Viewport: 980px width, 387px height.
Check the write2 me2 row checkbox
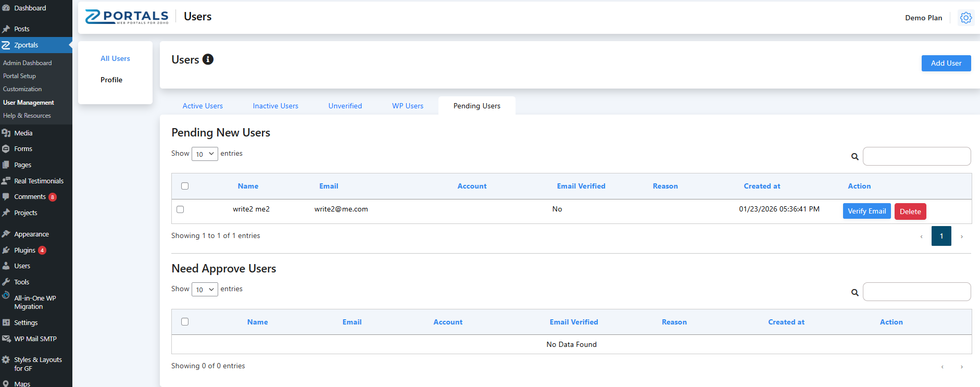click(180, 209)
